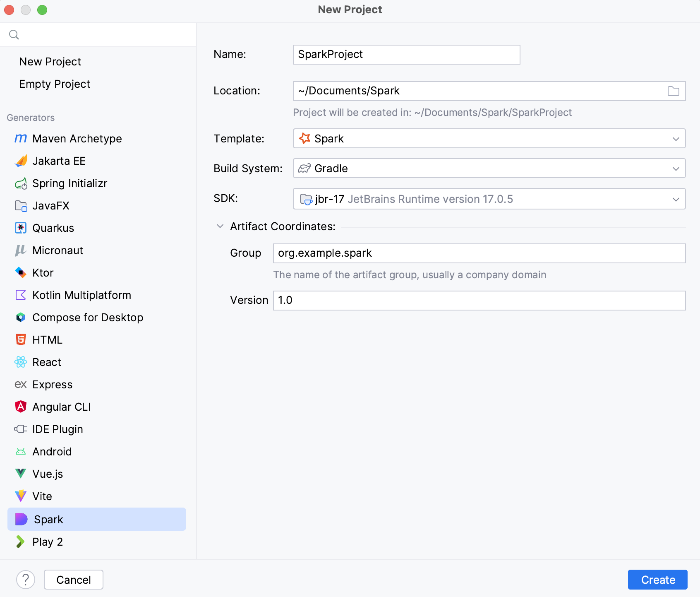
Task: Click the Express ex icon
Action: click(21, 385)
